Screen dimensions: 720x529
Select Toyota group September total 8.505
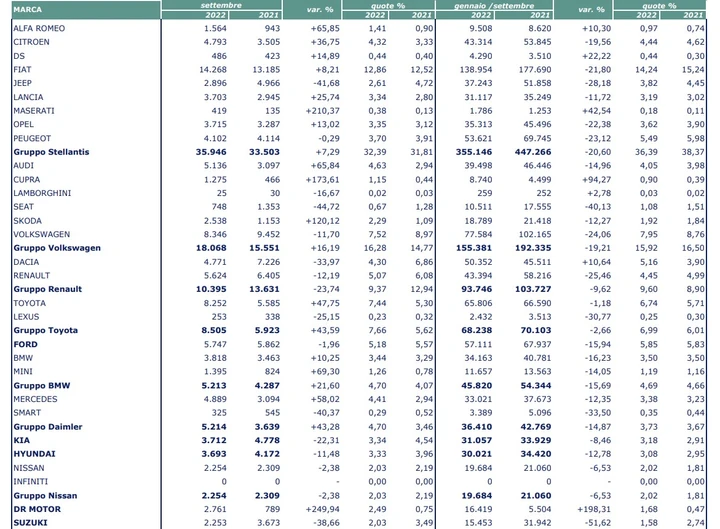click(214, 331)
